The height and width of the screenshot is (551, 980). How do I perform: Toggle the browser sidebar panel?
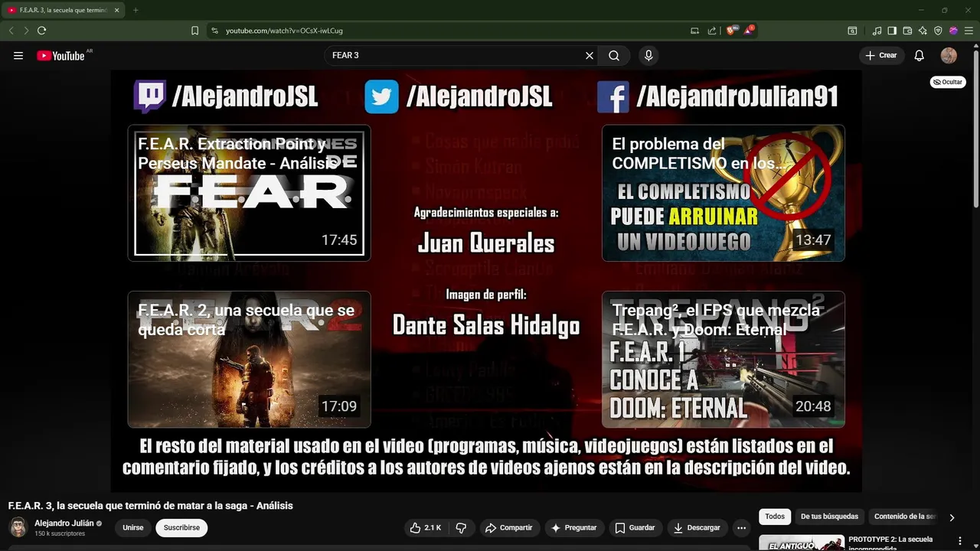coord(892,31)
